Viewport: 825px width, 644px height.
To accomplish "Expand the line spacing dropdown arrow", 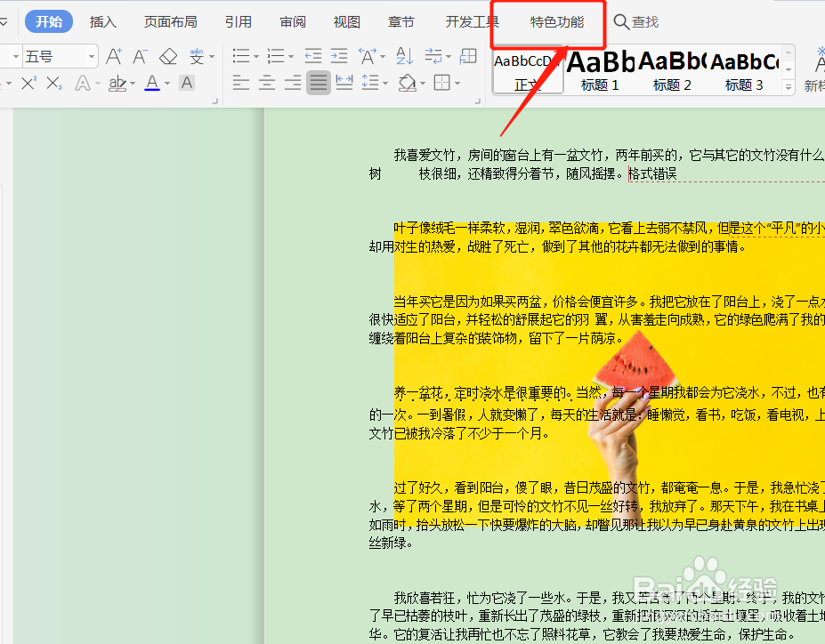I will (385, 83).
